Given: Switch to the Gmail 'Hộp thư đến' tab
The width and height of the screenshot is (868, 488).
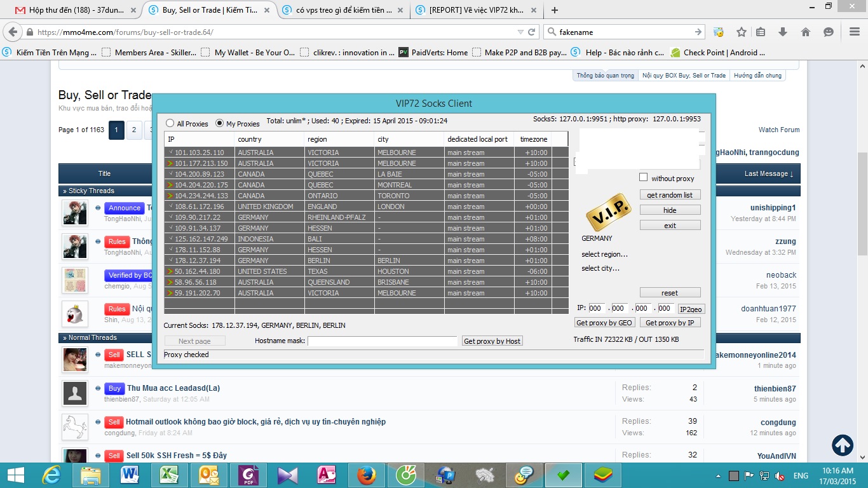Looking at the screenshot, I should pos(74,10).
